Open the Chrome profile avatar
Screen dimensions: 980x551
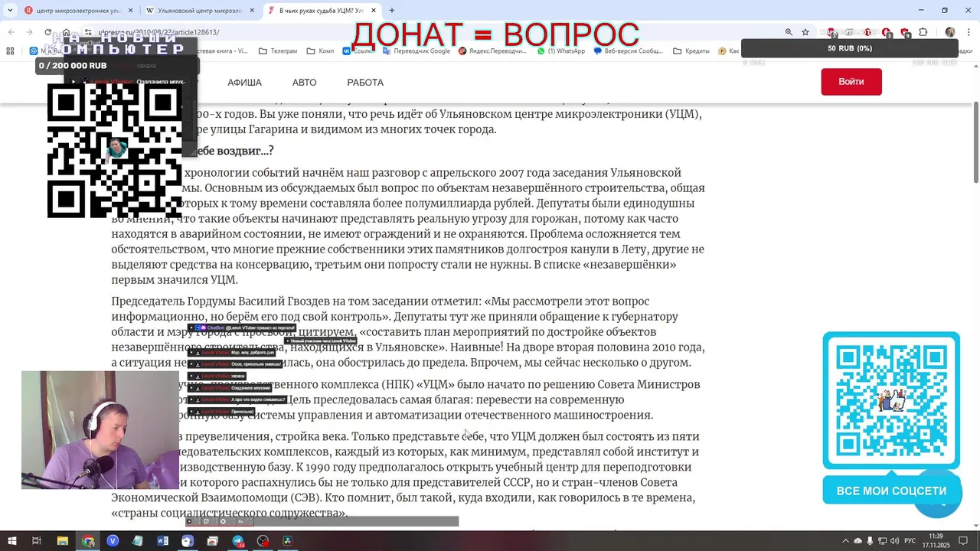(x=950, y=32)
